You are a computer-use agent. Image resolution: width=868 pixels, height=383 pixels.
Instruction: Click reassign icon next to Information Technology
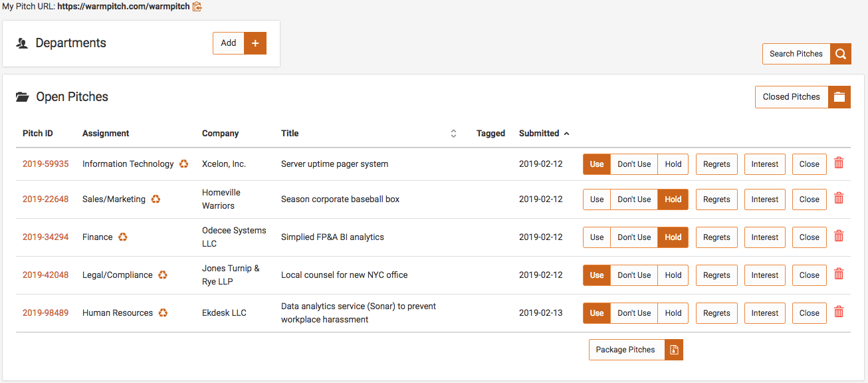[184, 164]
